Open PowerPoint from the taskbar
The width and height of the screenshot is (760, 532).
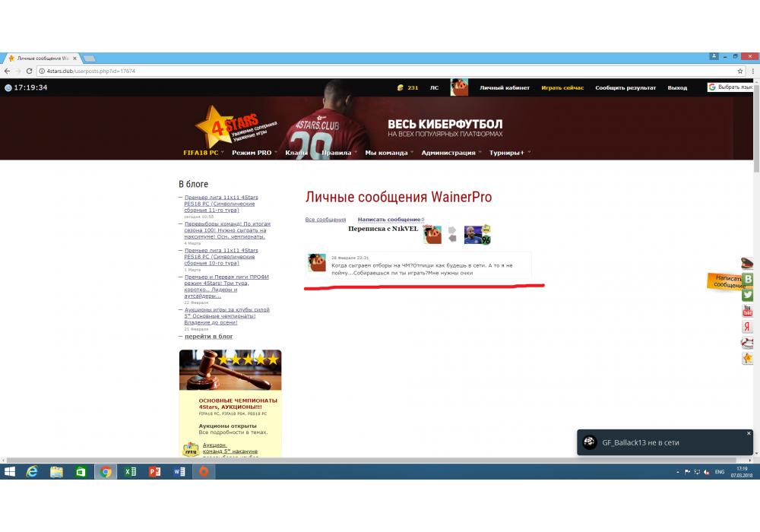[154, 472]
